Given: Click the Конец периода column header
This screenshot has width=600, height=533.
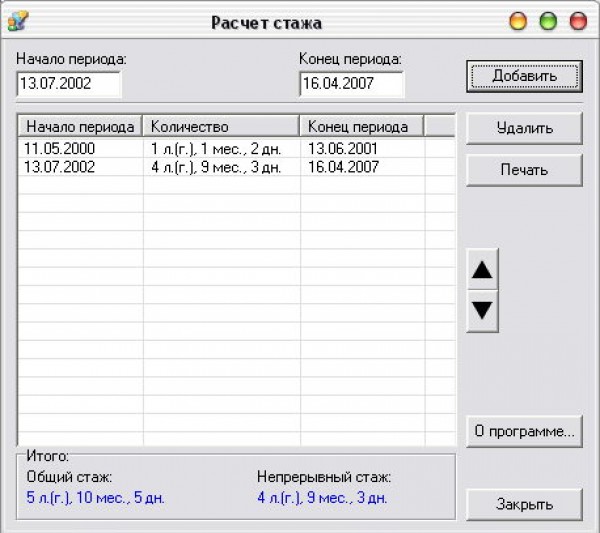Looking at the screenshot, I should (x=362, y=126).
